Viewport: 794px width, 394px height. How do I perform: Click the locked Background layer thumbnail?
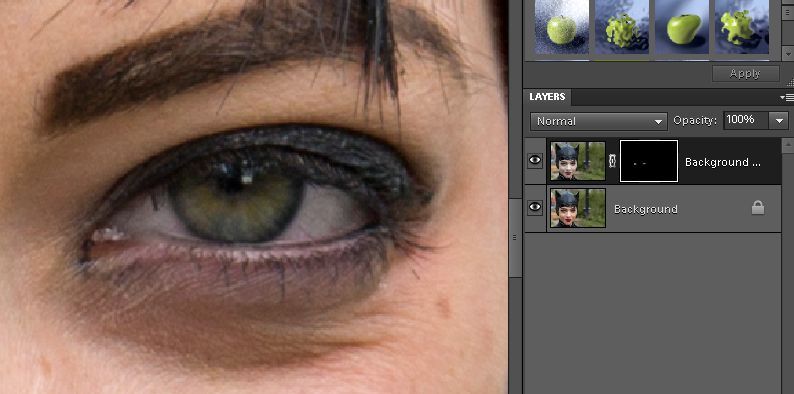point(578,208)
